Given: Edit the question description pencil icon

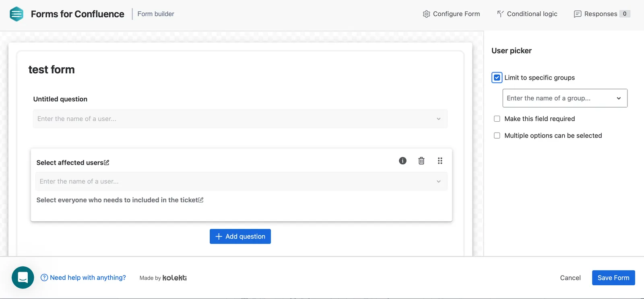Looking at the screenshot, I should (201, 200).
